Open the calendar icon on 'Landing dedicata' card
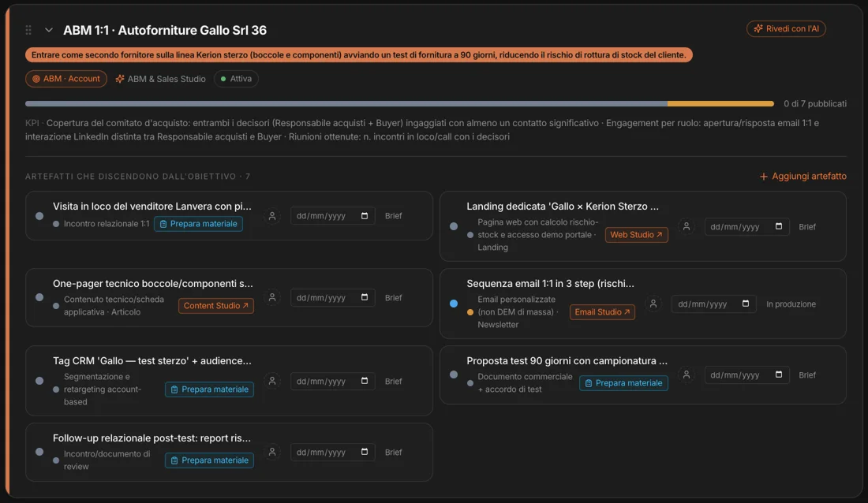This screenshot has width=868, height=503. coord(778,226)
